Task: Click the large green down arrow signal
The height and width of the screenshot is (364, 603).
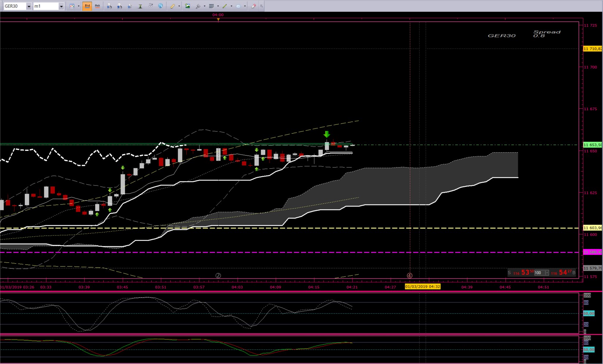Action: (x=327, y=134)
